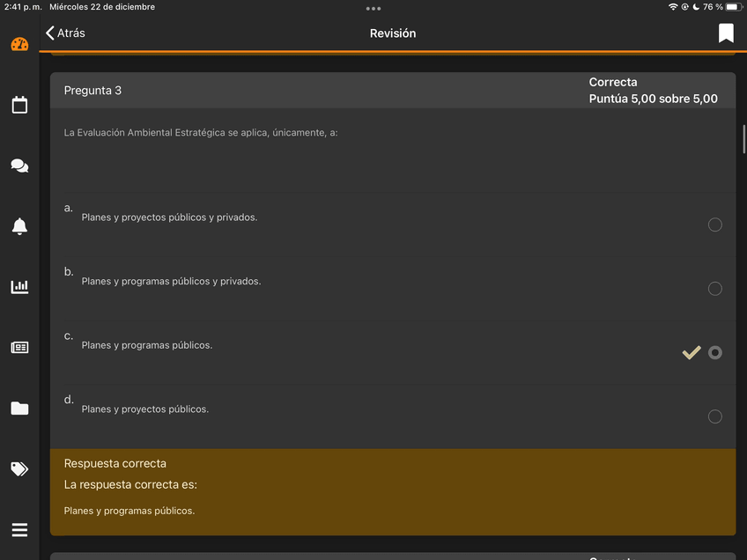Tap the back chevron arrow
This screenshot has width=747, height=560.
coord(49,33)
